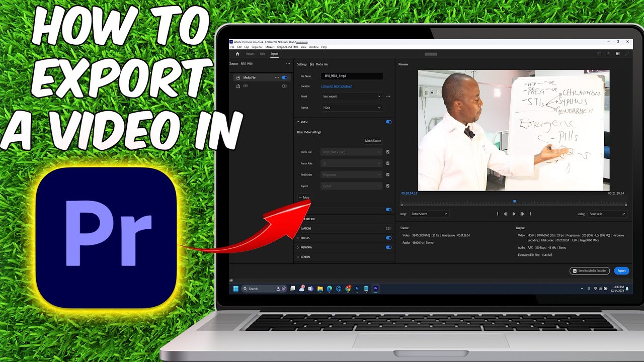644x362 pixels.
Task: Uncheck the Frame Size match source checkbox
Action: point(388,152)
